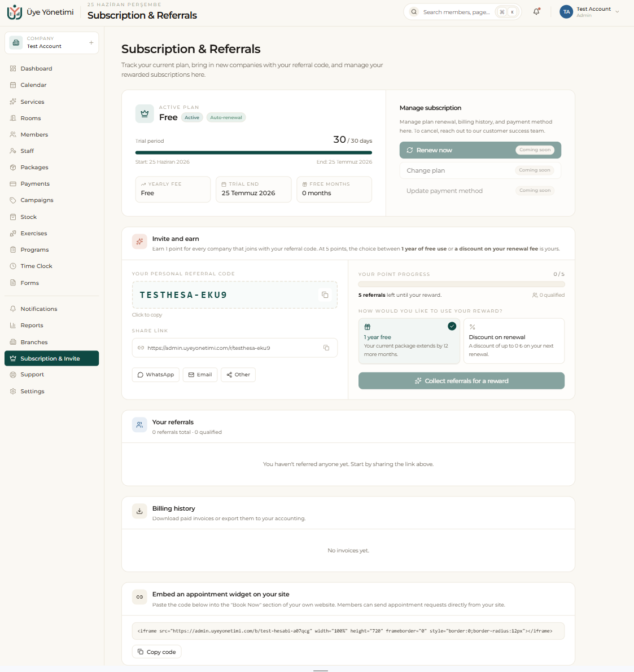Click the embed widget link icon
Viewport: 634px width, 672px height.
tap(139, 596)
